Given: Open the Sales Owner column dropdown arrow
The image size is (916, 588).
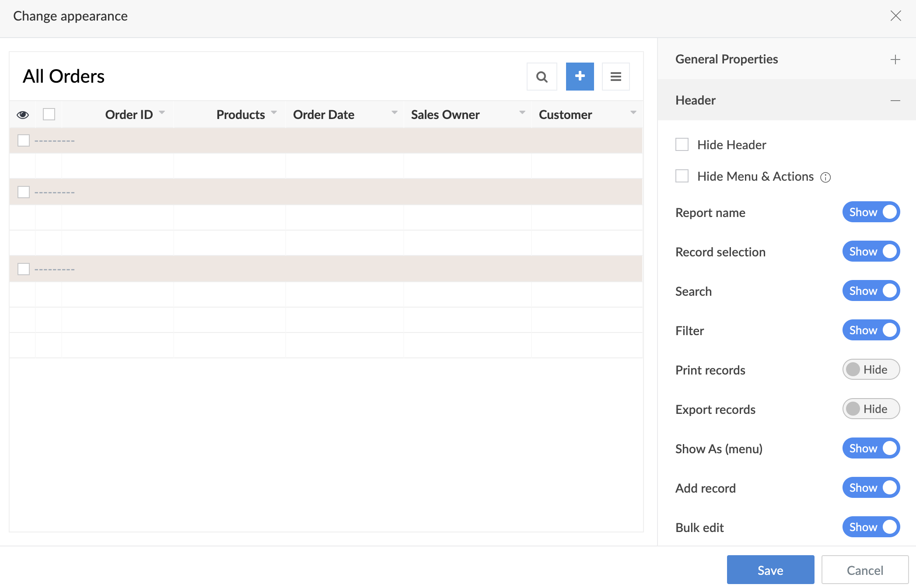Looking at the screenshot, I should click(522, 113).
